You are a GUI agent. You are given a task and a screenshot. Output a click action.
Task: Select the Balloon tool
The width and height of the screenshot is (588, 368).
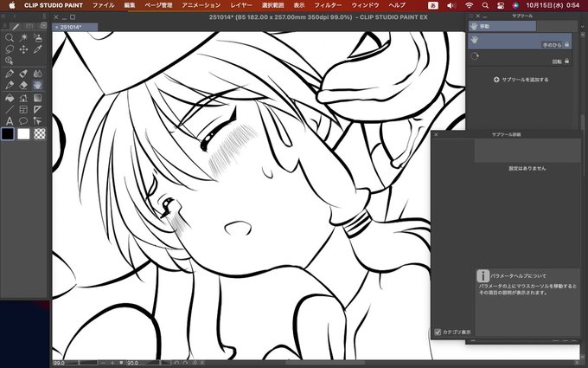(x=23, y=121)
